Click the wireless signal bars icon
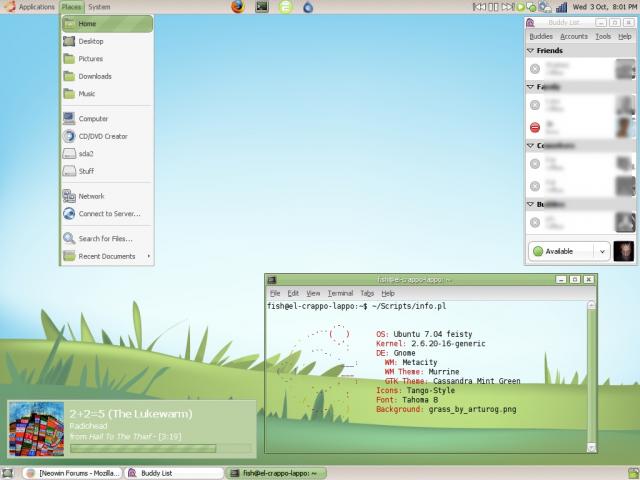 pyautogui.click(x=562, y=7)
